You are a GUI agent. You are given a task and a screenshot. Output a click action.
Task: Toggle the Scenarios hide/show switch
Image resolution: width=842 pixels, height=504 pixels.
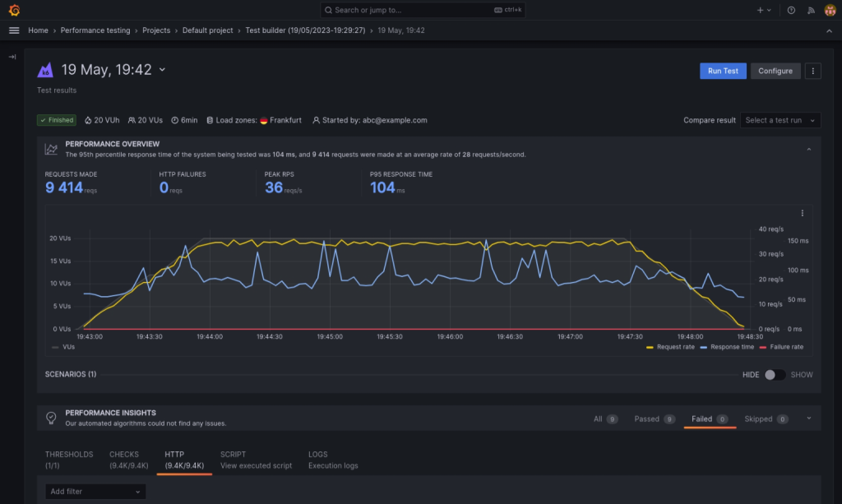pyautogui.click(x=775, y=375)
